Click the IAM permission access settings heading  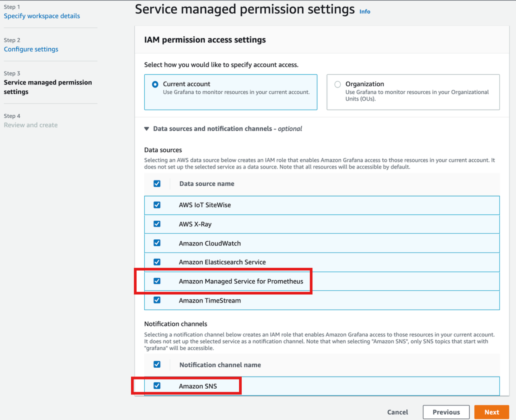205,40
